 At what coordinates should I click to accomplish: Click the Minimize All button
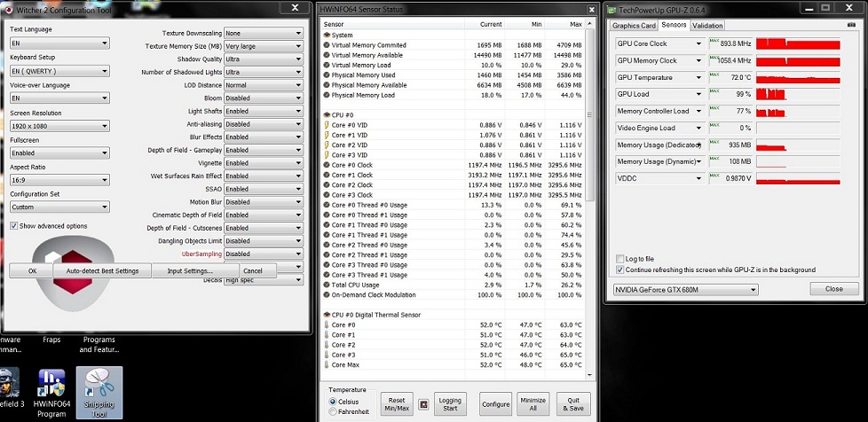tap(533, 404)
